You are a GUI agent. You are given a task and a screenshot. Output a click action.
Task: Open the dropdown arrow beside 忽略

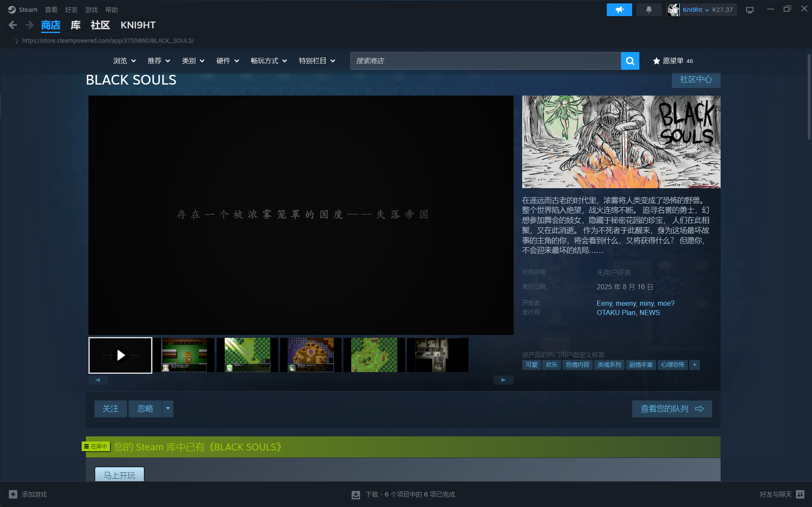tap(168, 408)
